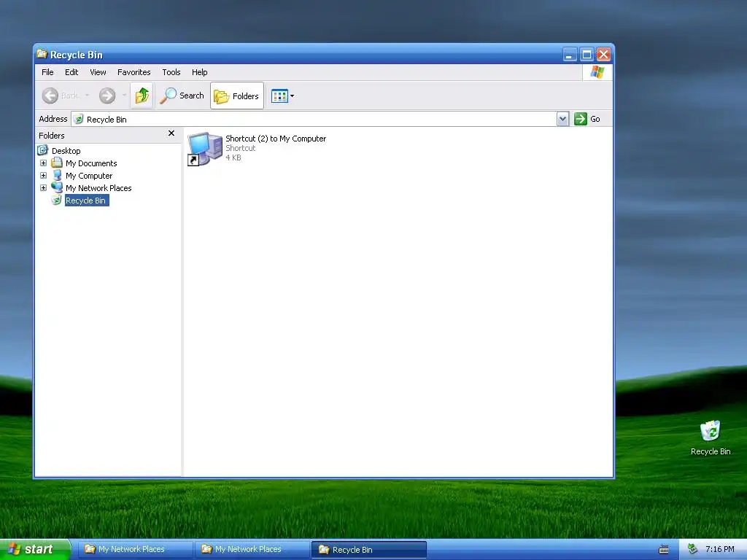
Task: Open the View menu
Action: pyautogui.click(x=98, y=72)
